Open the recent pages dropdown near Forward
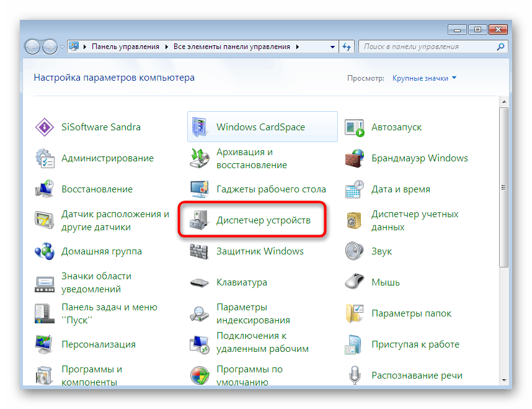 pos(62,47)
